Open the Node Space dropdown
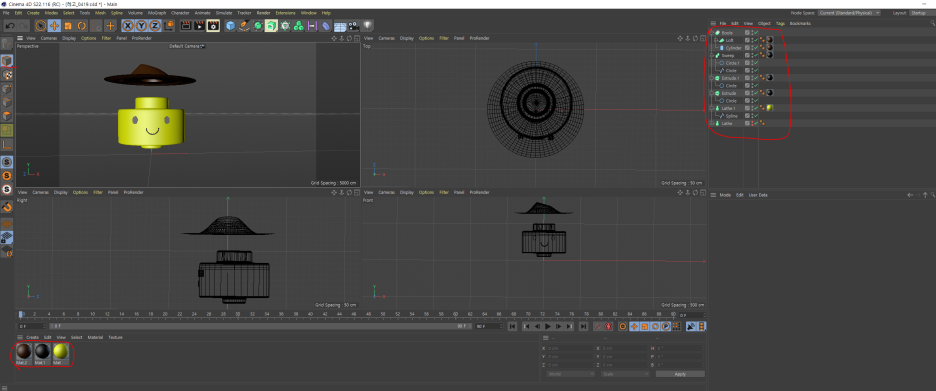The height and width of the screenshot is (391, 936). (849, 13)
